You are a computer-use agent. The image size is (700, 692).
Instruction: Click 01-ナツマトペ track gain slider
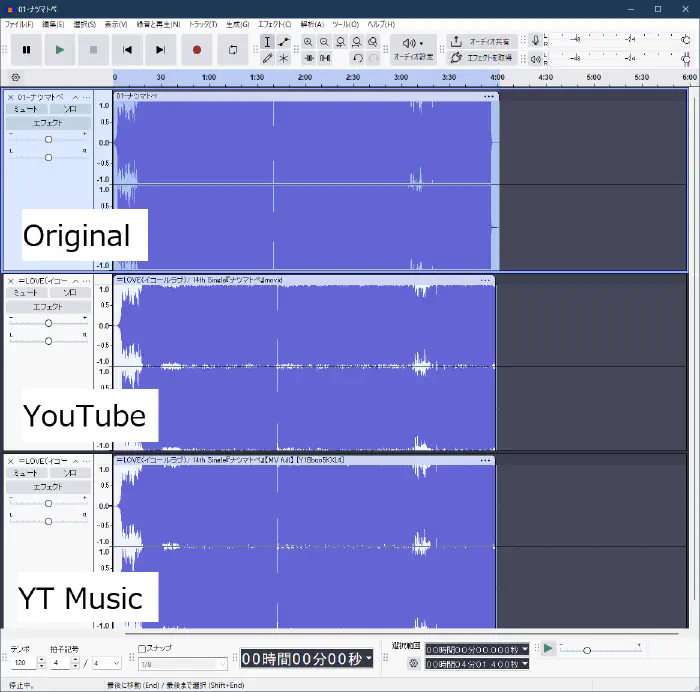pyautogui.click(x=48, y=139)
